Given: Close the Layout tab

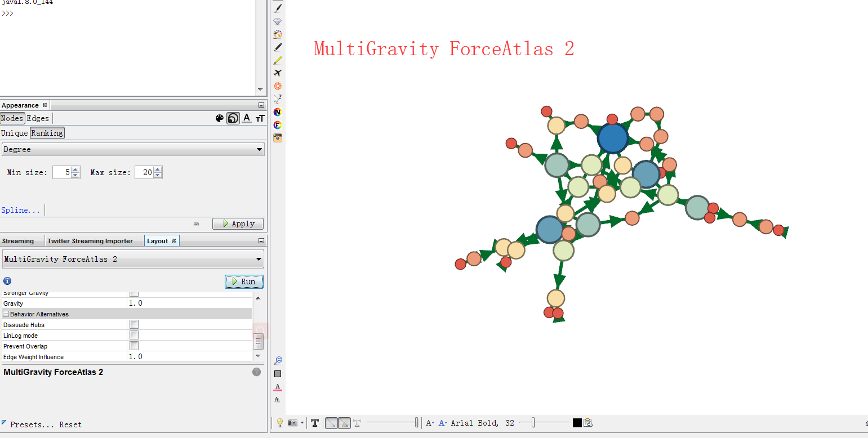Looking at the screenshot, I should coord(174,241).
